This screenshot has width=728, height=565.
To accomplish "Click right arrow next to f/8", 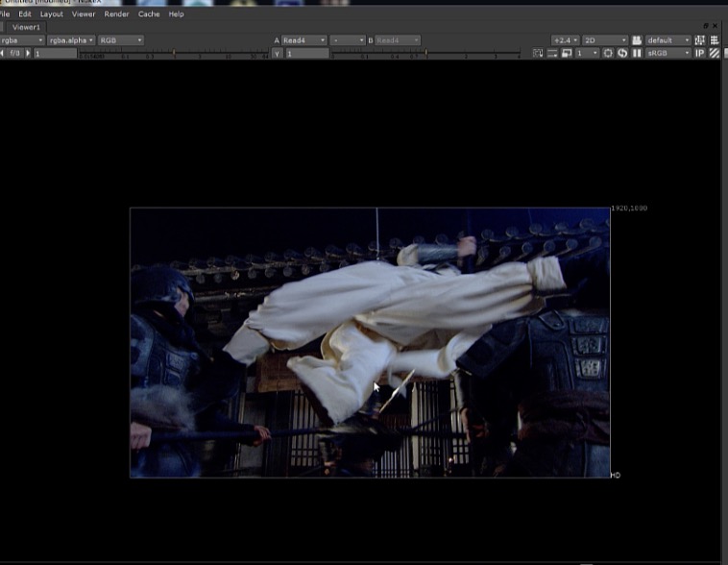I will coord(28,53).
